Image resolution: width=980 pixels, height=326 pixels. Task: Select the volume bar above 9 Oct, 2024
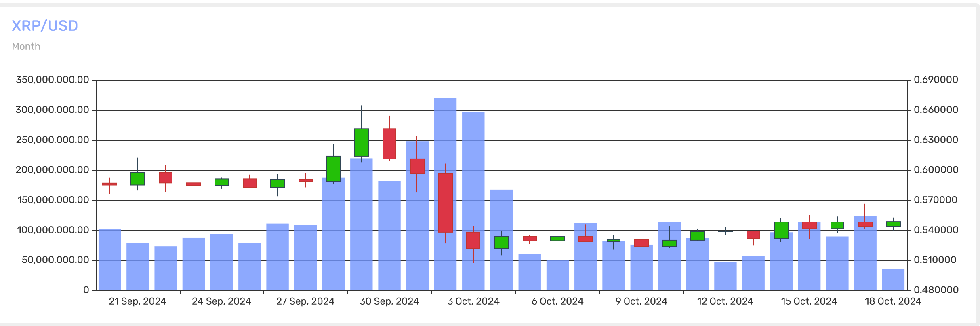pos(641,268)
